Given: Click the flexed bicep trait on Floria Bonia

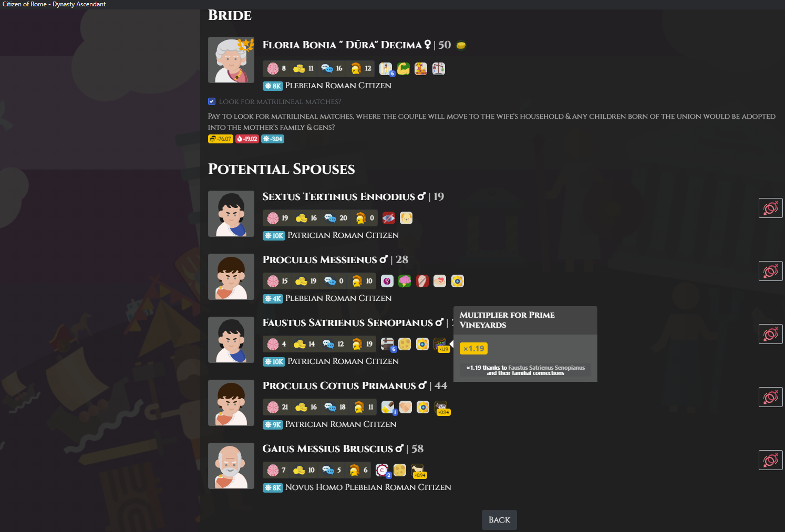Looking at the screenshot, I should point(404,68).
